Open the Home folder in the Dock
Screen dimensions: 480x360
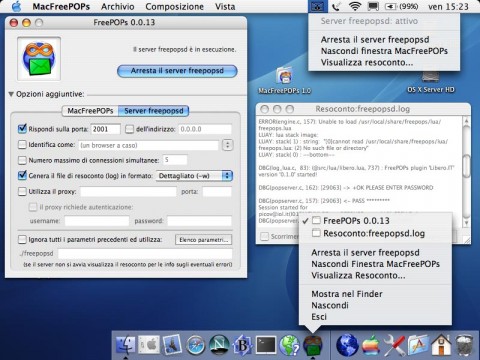pyautogui.click(x=441, y=345)
